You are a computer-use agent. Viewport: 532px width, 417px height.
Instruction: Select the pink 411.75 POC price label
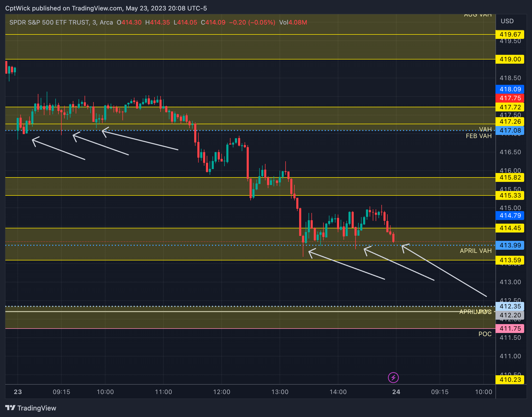click(510, 329)
